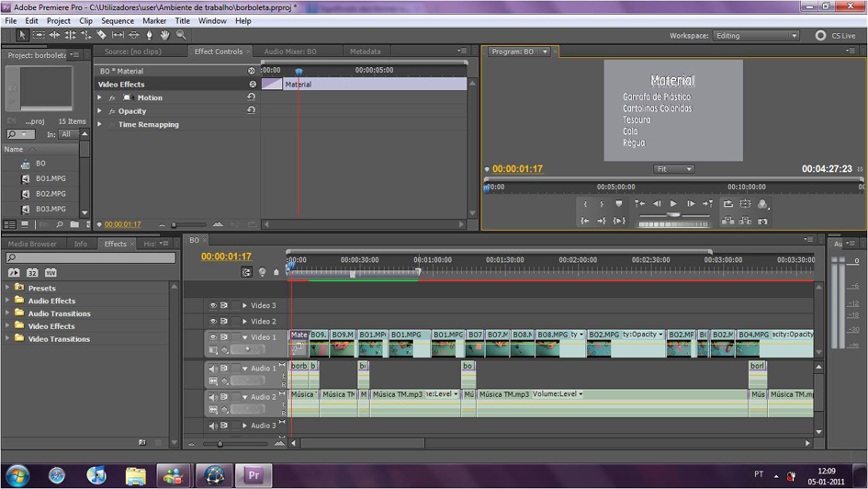Select the BO2.MPG clip in Project panel
The height and width of the screenshot is (489, 868).
(x=51, y=194)
